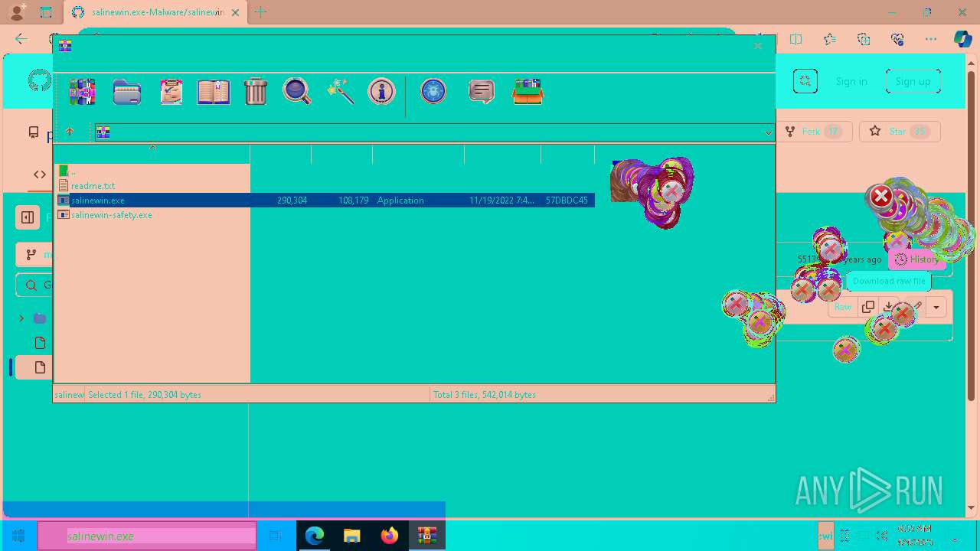The width and height of the screenshot is (980, 551).
Task: Open File Explorer from the taskbar
Action: pos(352,536)
